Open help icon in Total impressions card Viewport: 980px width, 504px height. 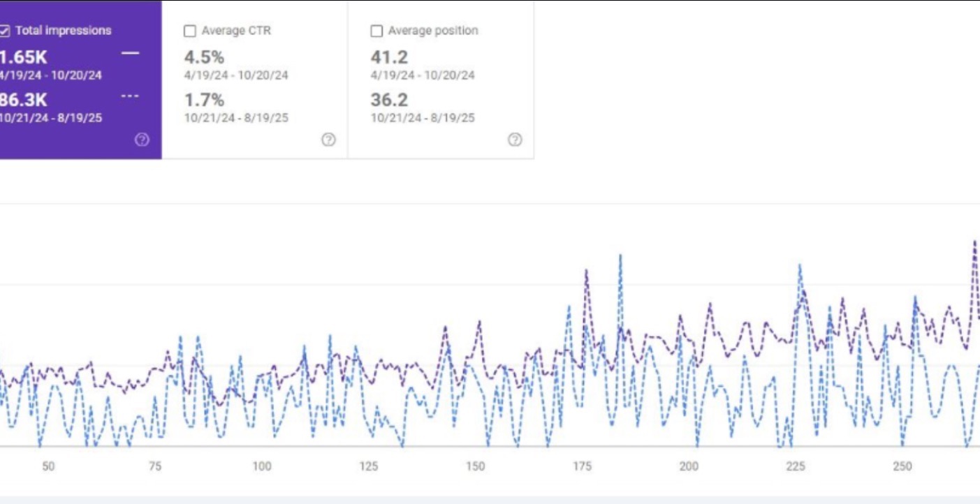pos(142,140)
